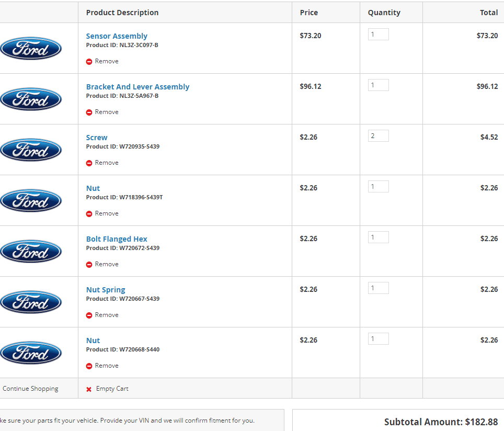The height and width of the screenshot is (431, 504).
Task: Open the Sensor Assembly product link
Action: (x=117, y=36)
